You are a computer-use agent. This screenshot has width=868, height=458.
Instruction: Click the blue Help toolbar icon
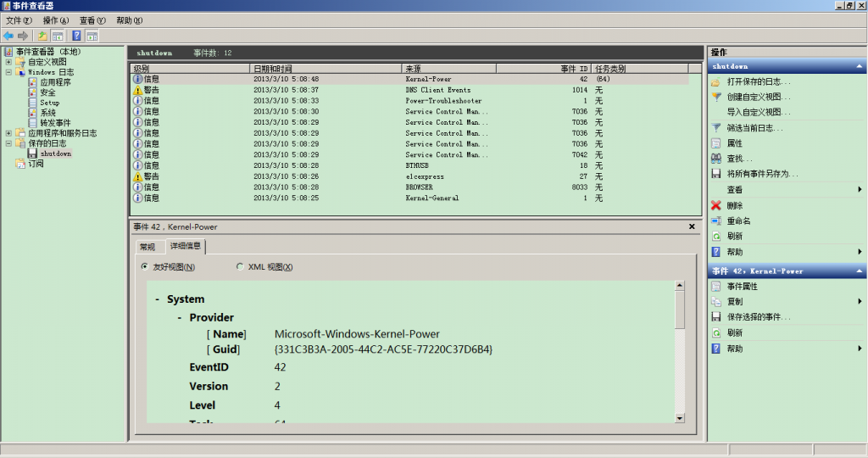coord(76,36)
